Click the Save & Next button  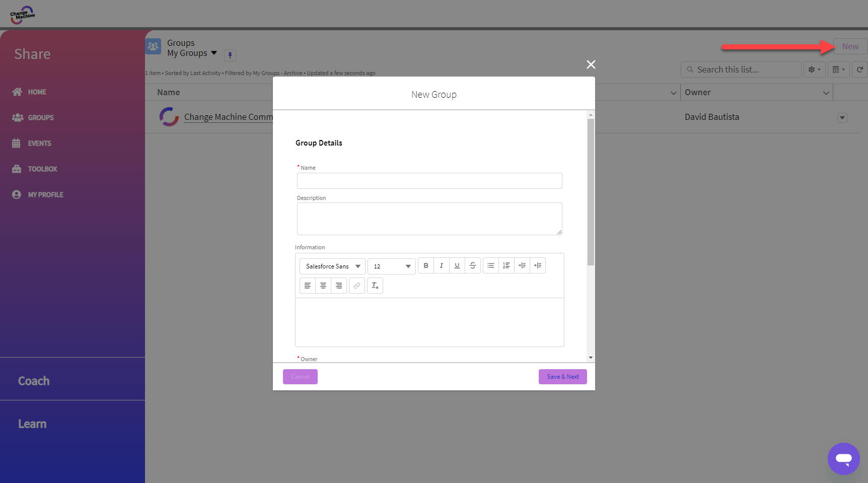[x=562, y=377]
